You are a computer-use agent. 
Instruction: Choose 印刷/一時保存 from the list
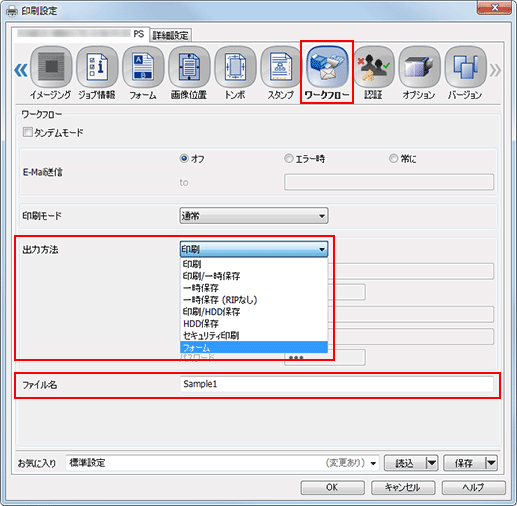254,276
